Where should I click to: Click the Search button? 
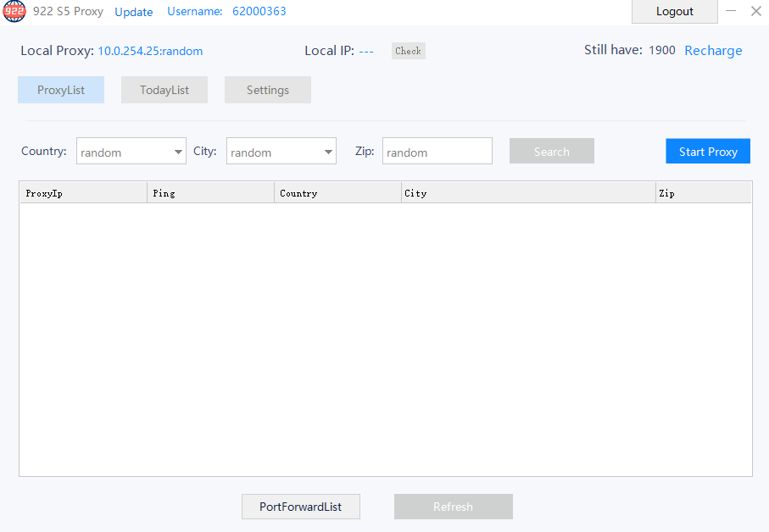551,152
